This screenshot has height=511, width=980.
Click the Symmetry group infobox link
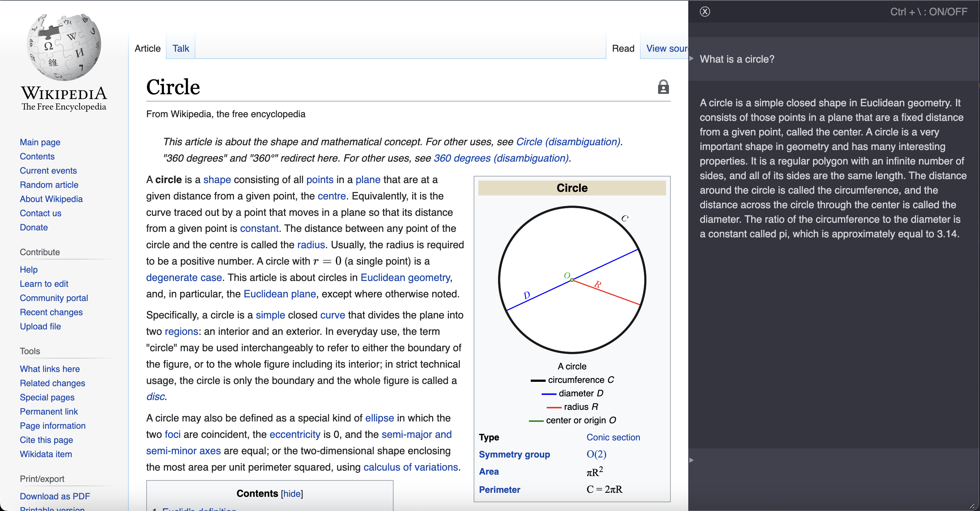[x=514, y=454]
